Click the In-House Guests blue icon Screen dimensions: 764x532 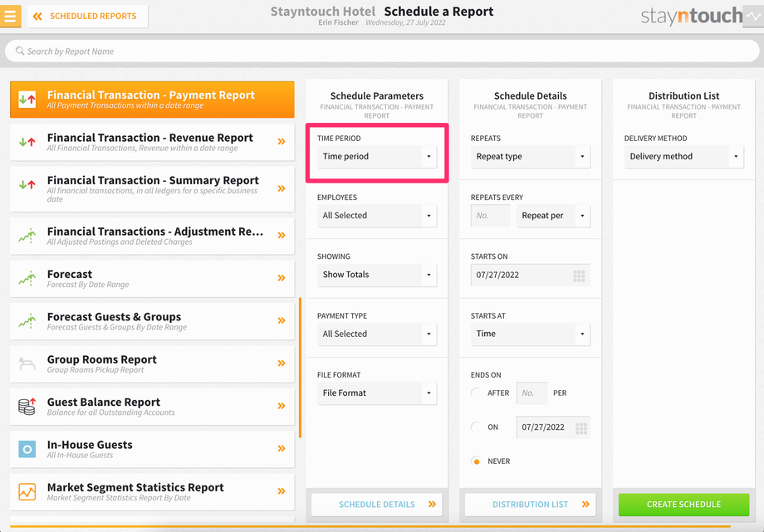pos(27,449)
